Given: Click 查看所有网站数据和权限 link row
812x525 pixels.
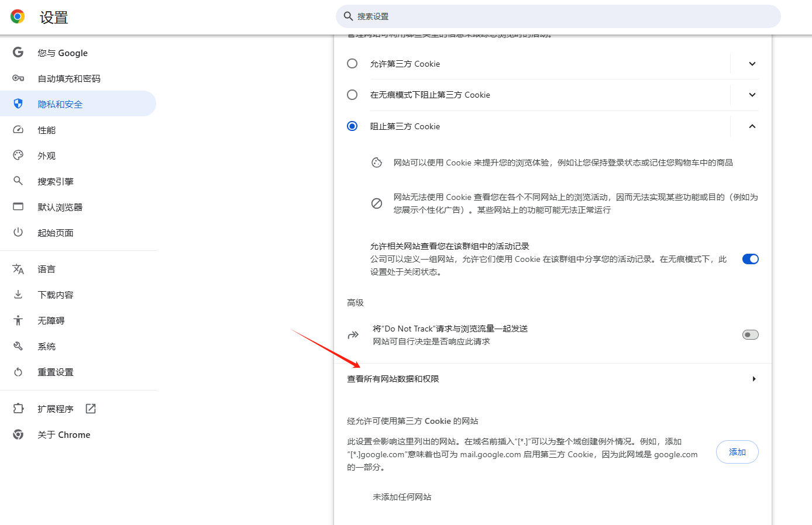Looking at the screenshot, I should [553, 379].
